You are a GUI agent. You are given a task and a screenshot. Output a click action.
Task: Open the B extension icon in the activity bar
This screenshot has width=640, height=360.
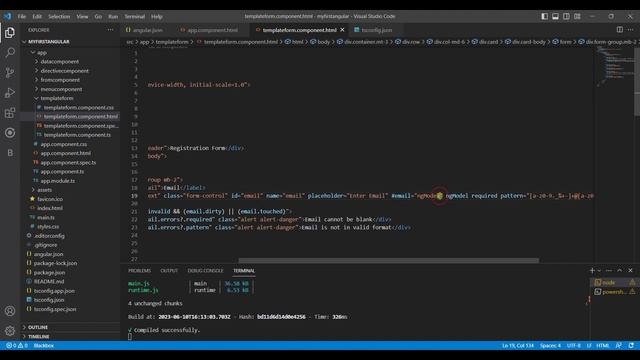coord(10,153)
